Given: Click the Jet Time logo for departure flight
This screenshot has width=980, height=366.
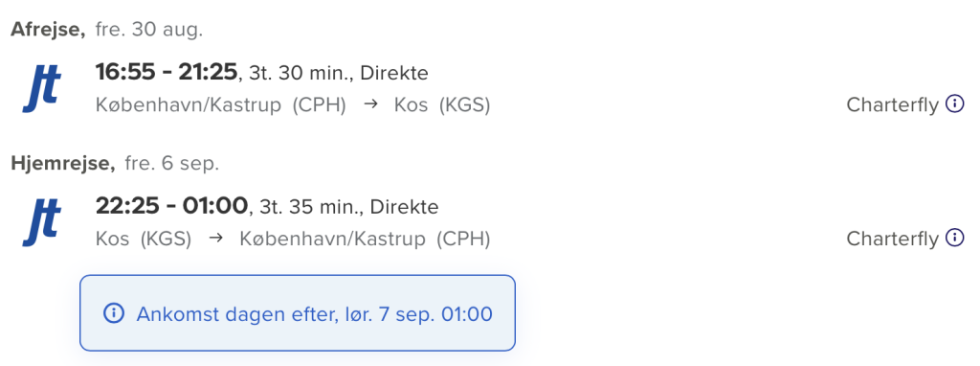Looking at the screenshot, I should pos(42,89).
